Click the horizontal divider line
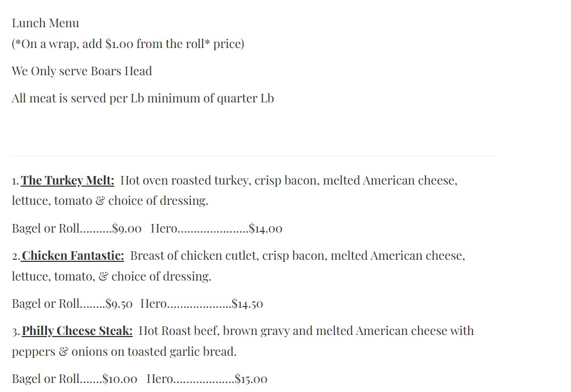The image size is (571, 392). pyautogui.click(x=254, y=156)
